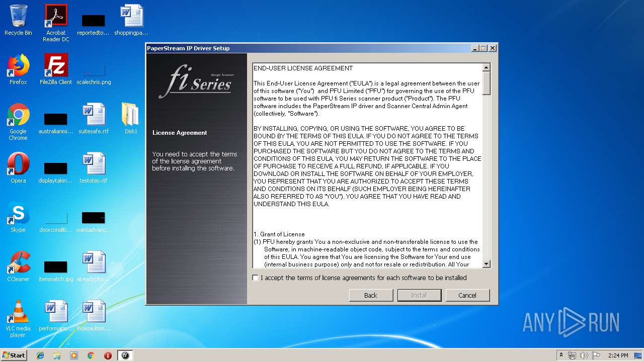Select performanc... Word document icon

click(56, 316)
